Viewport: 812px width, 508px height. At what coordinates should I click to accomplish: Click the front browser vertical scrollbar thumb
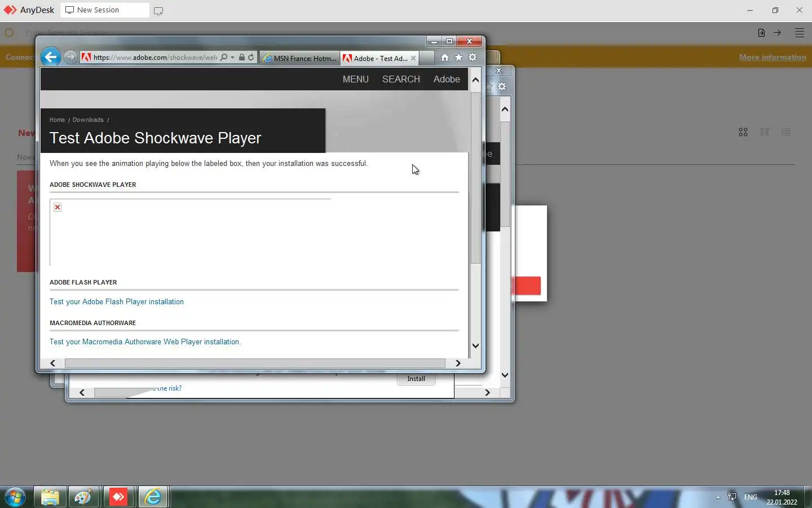click(x=475, y=178)
